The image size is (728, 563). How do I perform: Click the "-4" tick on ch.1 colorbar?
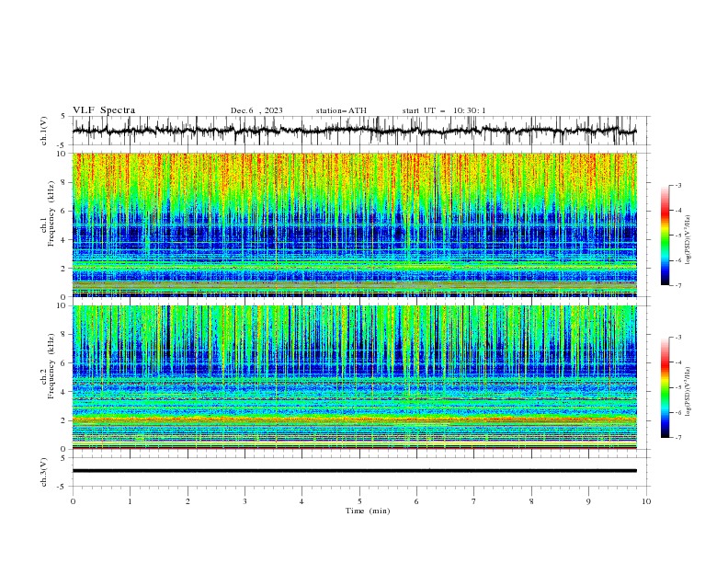(x=678, y=211)
